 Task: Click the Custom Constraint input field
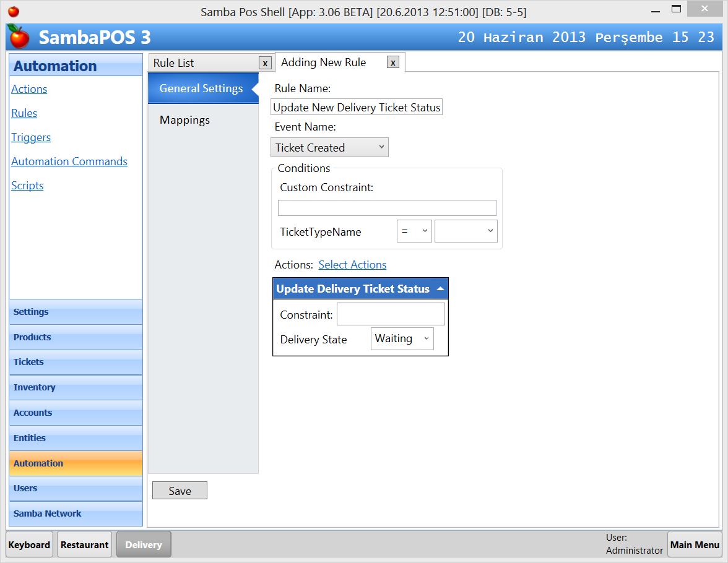[x=386, y=207]
